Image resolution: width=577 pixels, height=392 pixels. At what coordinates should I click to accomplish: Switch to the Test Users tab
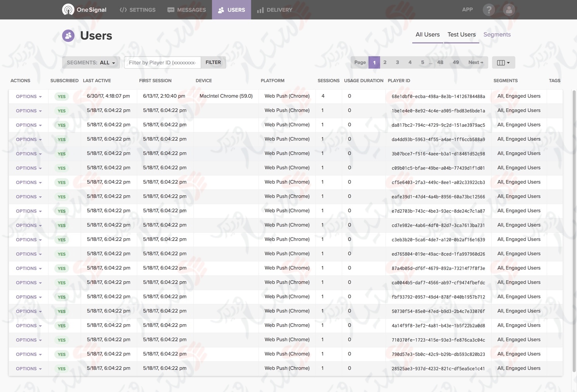coord(461,34)
